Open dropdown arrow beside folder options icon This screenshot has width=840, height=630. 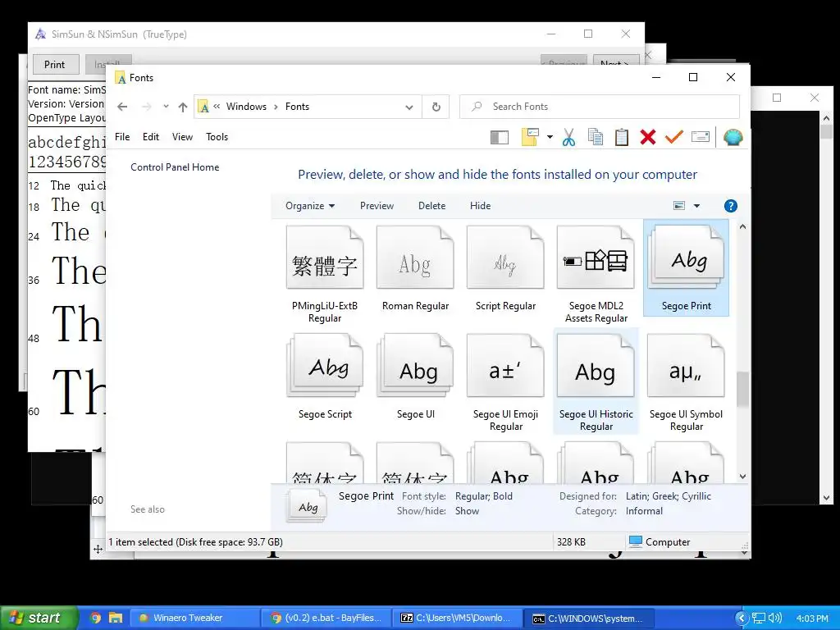[x=550, y=137]
